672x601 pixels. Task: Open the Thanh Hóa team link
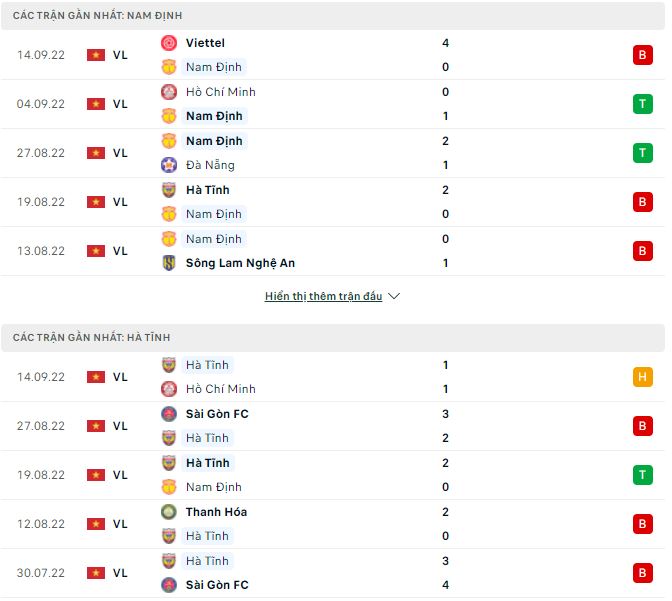[216, 512]
